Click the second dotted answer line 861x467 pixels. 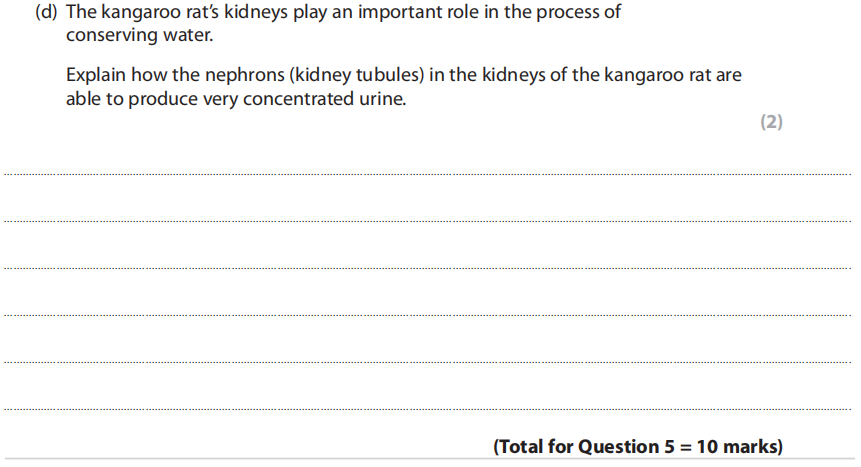click(430, 221)
